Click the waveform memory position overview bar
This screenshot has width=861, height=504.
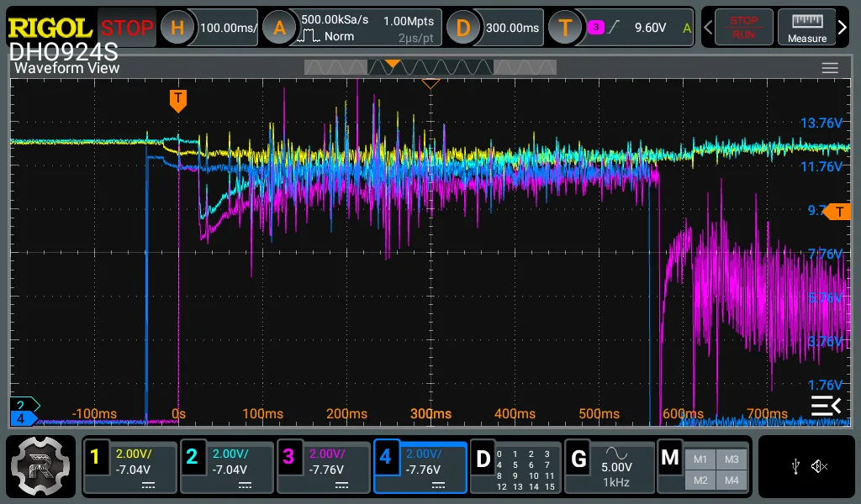click(430, 67)
